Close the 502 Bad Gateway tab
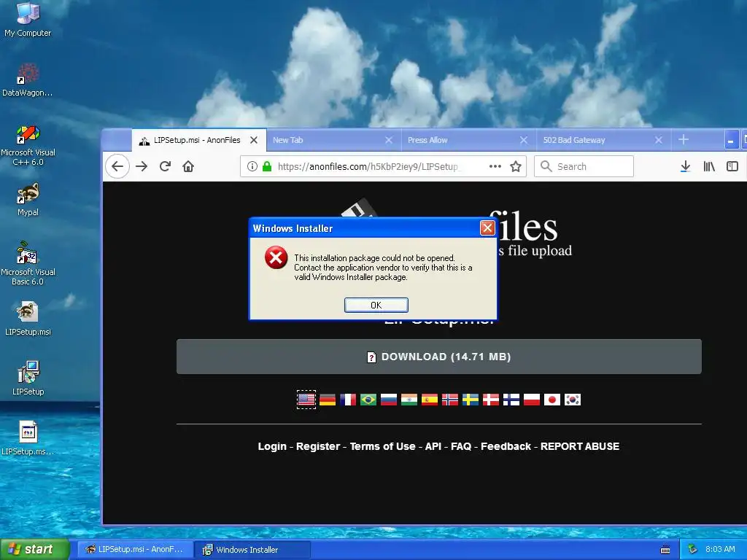Screen dimensions: 747x560 [659, 140]
